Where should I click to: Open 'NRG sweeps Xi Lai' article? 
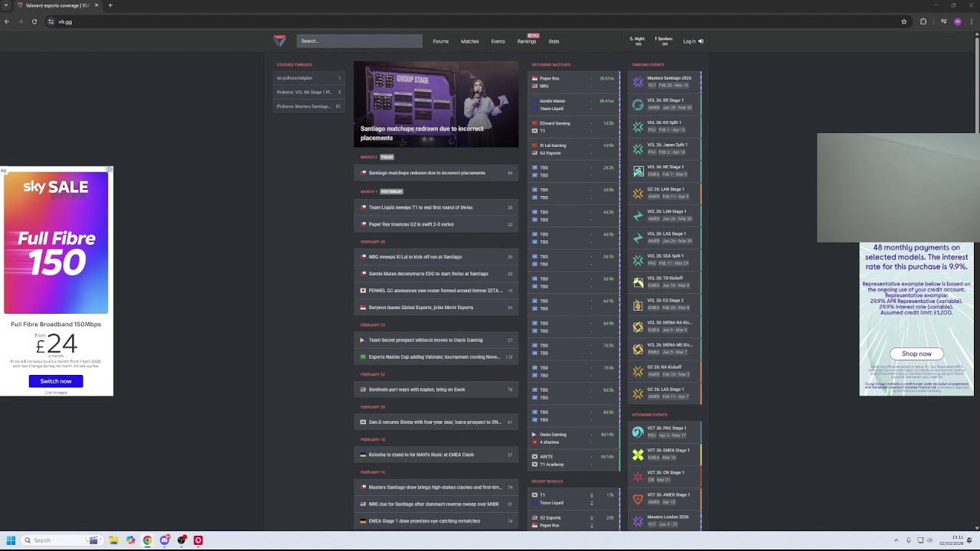click(436, 257)
